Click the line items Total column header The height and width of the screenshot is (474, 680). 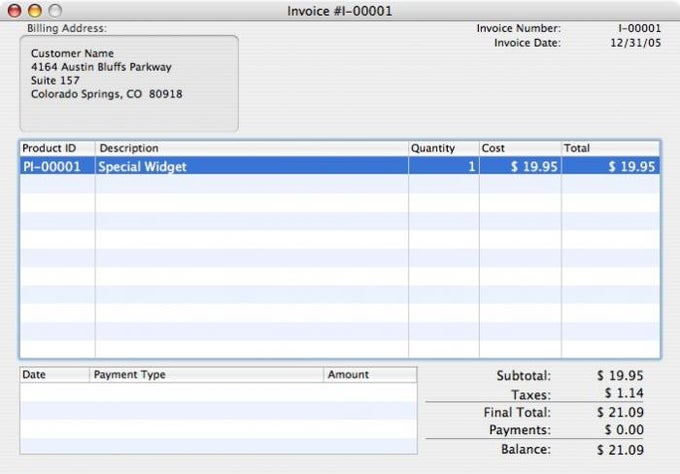[611, 148]
